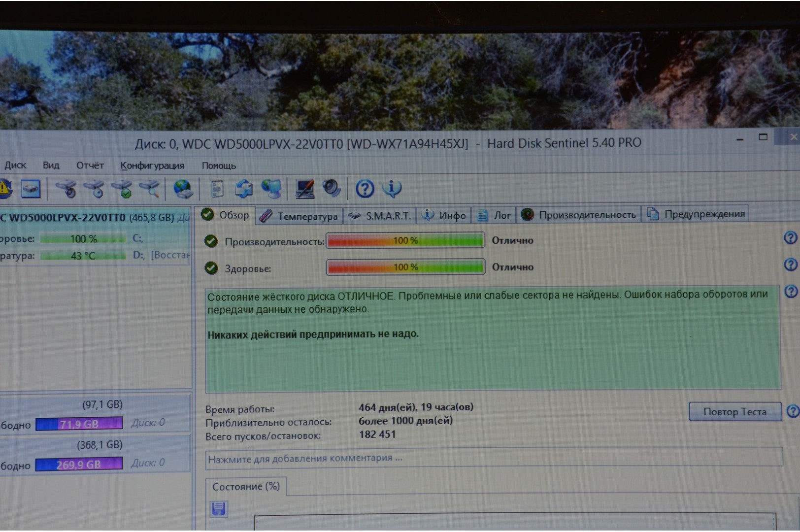The width and height of the screenshot is (800, 532).
Task: Click the start/stop count 182 451
Action: (377, 434)
